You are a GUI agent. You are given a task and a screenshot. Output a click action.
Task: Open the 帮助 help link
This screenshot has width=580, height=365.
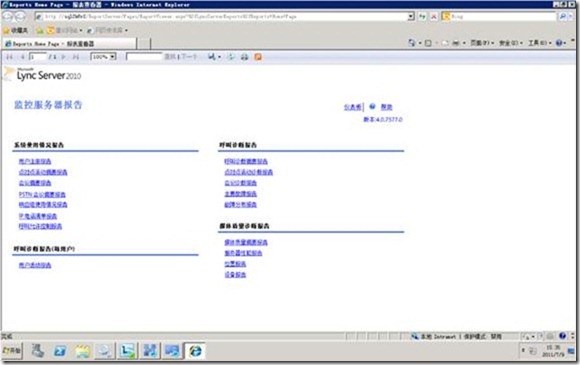click(387, 107)
